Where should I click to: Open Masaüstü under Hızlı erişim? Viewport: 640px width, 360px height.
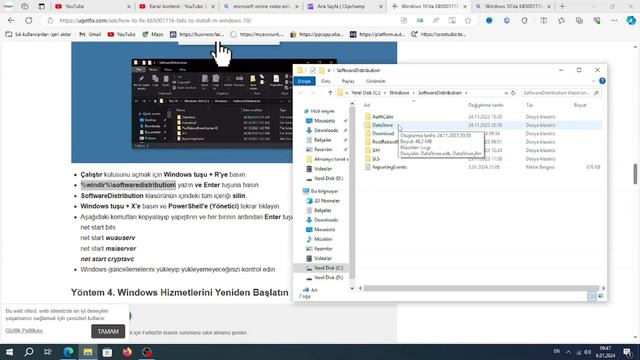pyautogui.click(x=324, y=121)
